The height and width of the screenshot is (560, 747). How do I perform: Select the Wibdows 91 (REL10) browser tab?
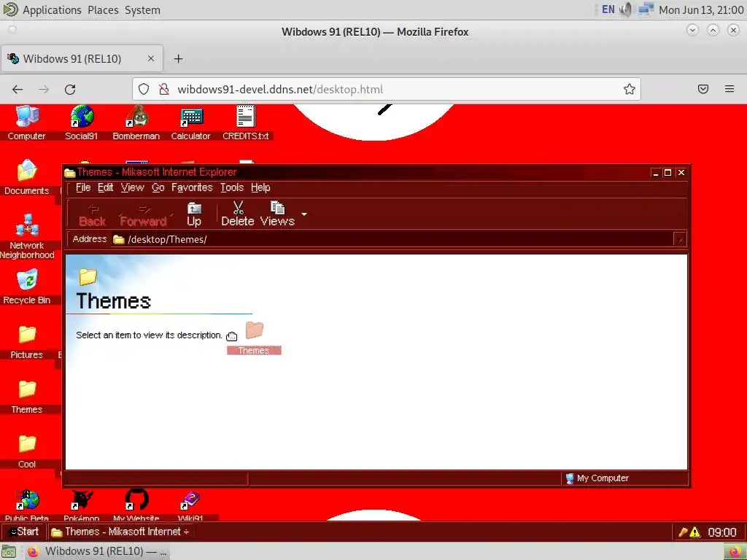coord(82,58)
